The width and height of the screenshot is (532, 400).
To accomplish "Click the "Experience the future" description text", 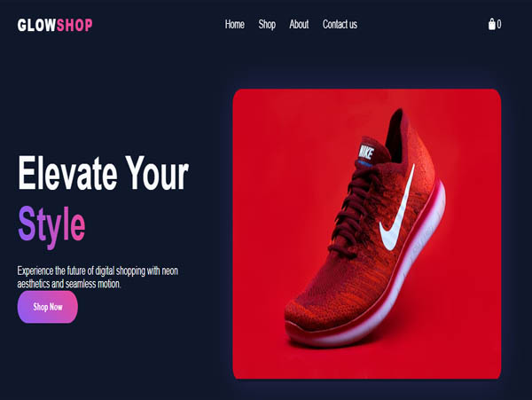I will (x=98, y=271).
